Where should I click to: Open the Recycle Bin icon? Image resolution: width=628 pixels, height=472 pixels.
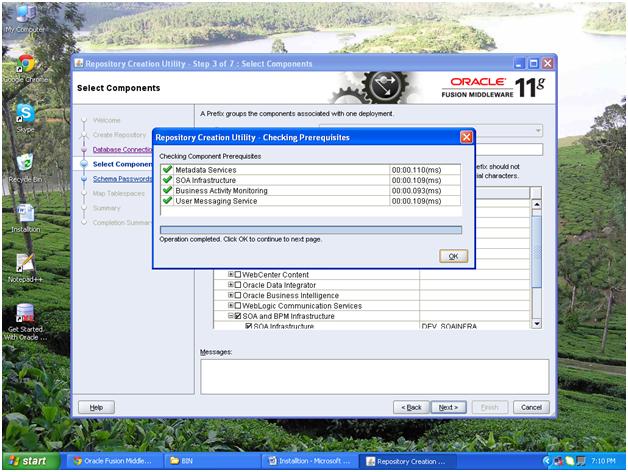[x=25, y=168]
